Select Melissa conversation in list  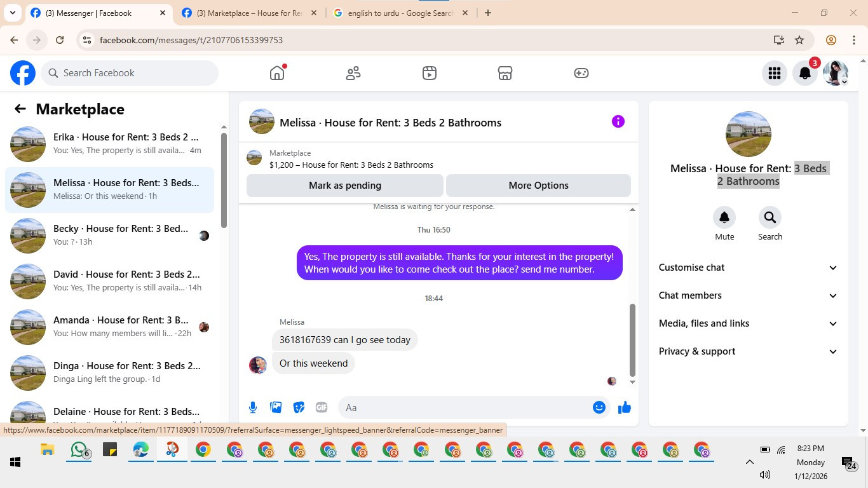(109, 189)
